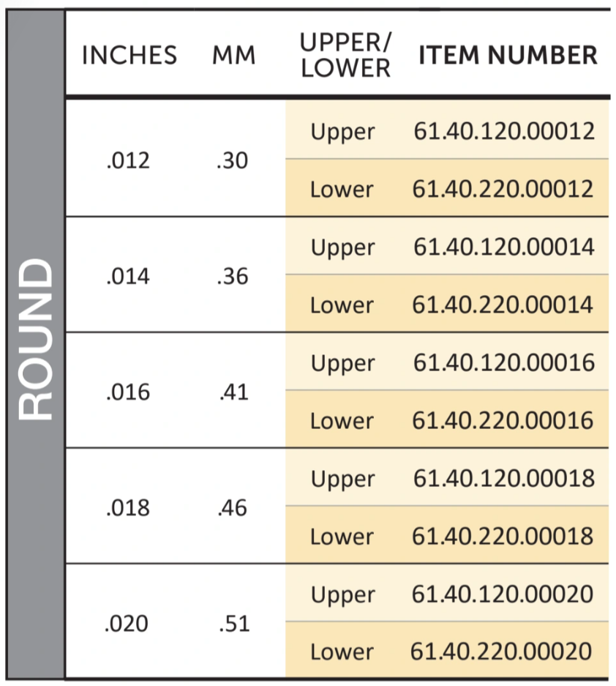Click item number 61.40.120.00012
Viewport: 616px width, 686px height.
504,131
